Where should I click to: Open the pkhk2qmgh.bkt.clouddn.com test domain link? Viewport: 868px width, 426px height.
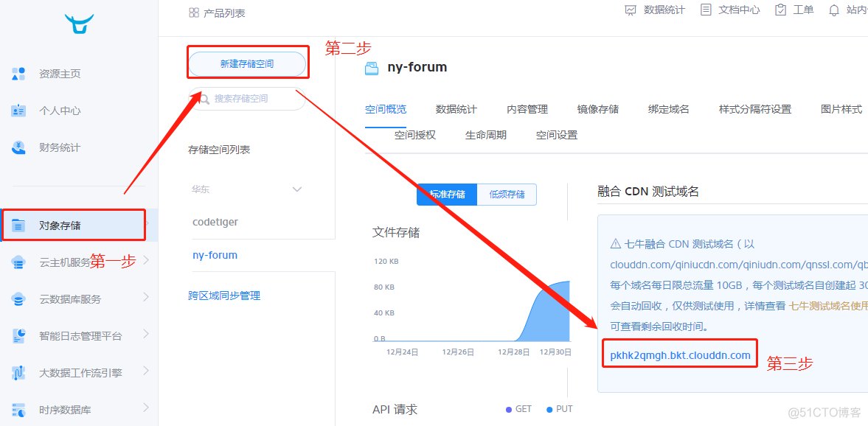[681, 356]
